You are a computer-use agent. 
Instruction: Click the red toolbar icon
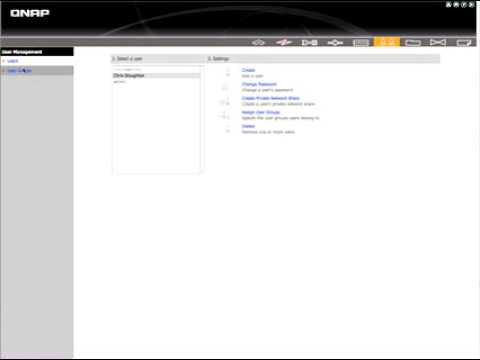click(284, 42)
